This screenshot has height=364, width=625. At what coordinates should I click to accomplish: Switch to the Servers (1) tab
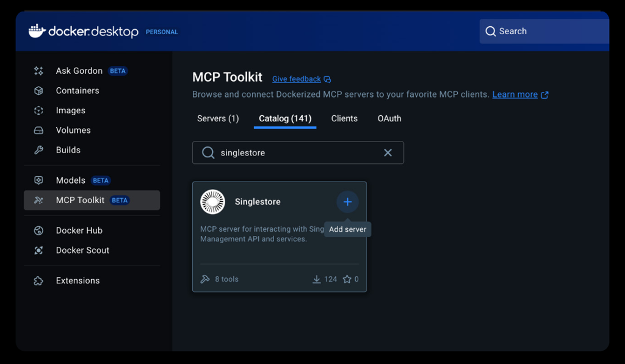point(218,119)
